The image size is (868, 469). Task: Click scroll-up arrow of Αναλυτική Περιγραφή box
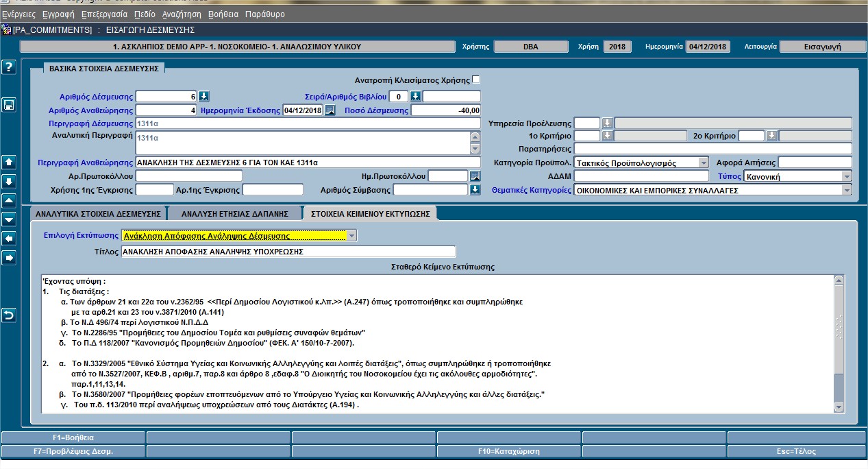475,136
